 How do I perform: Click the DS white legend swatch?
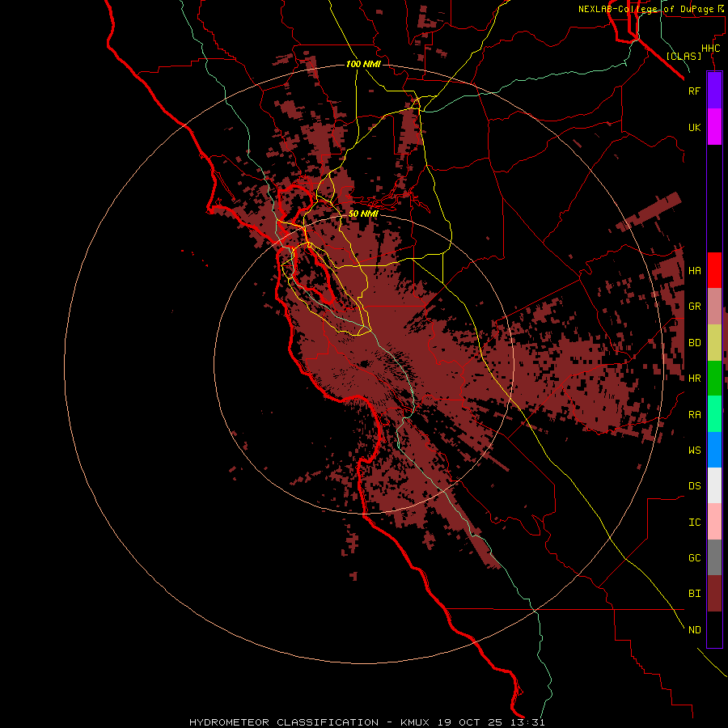click(x=714, y=485)
